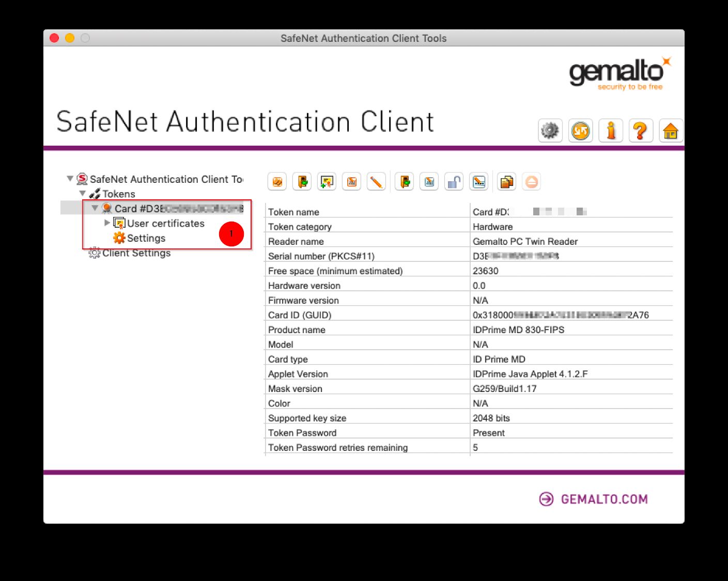Click the 'Gemalto PC Twin Reader' value
The width and height of the screenshot is (728, 581).
[x=525, y=241]
